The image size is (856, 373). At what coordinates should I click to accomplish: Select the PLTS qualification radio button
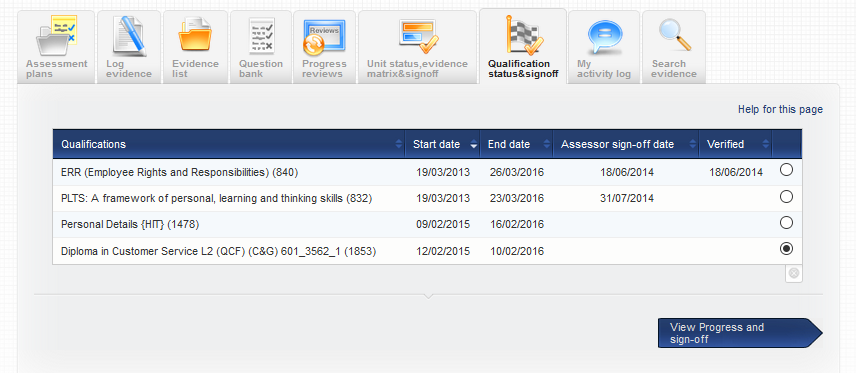(x=786, y=197)
